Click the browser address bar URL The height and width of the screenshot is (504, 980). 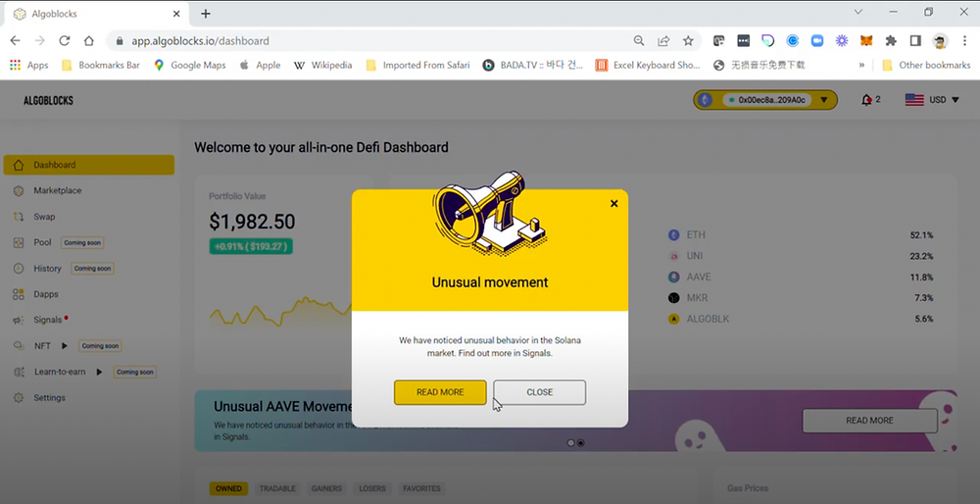[x=200, y=41]
